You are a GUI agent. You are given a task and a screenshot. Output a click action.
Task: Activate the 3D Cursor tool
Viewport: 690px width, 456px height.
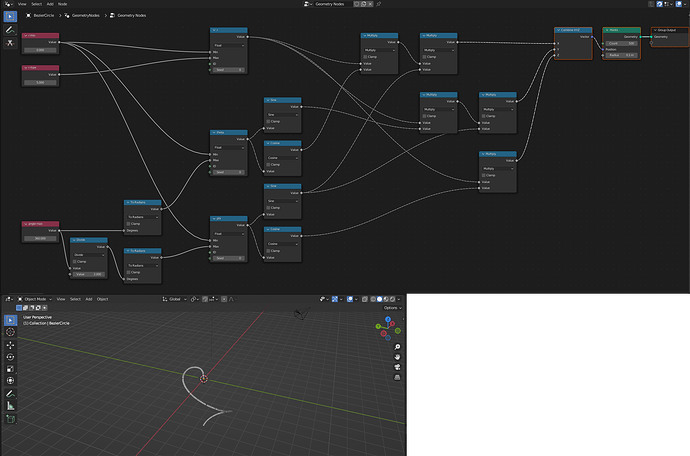click(x=11, y=332)
